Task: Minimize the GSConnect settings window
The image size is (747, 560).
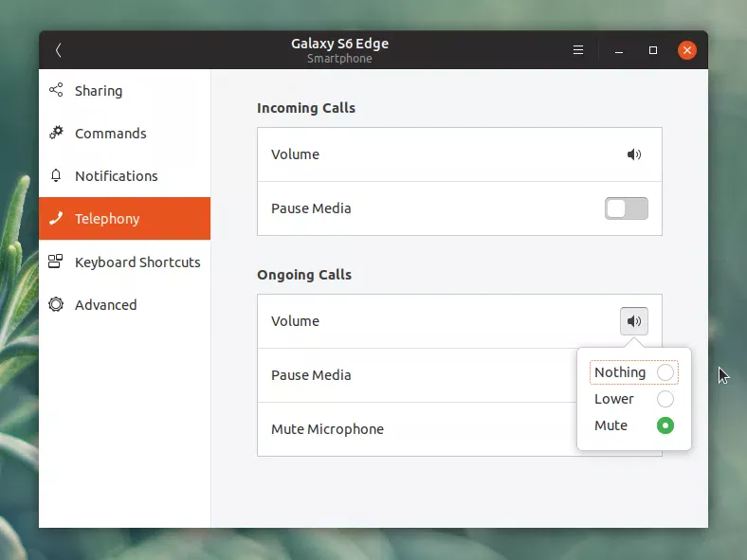Action: coord(618,50)
